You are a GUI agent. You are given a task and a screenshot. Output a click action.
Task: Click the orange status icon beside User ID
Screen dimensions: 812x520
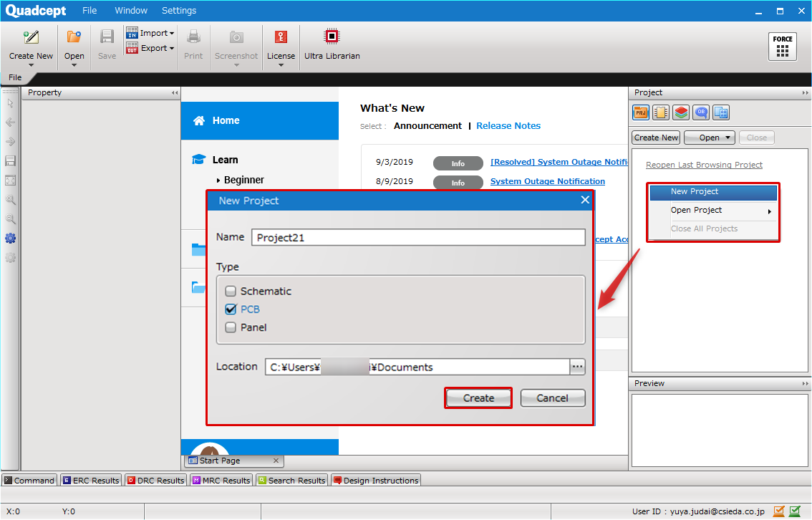point(779,511)
